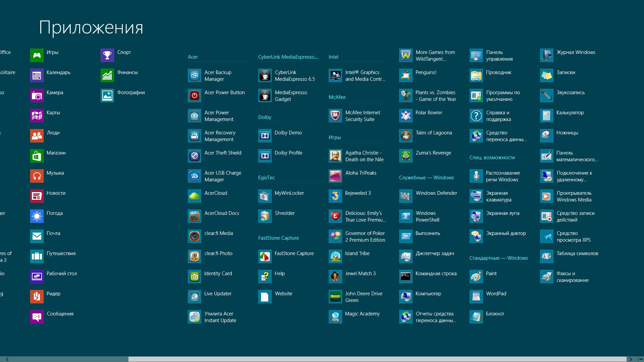Viewport: 644px width, 362px height.
Task: Click the scroll left arrow
Action: pyautogui.click(x=7, y=359)
